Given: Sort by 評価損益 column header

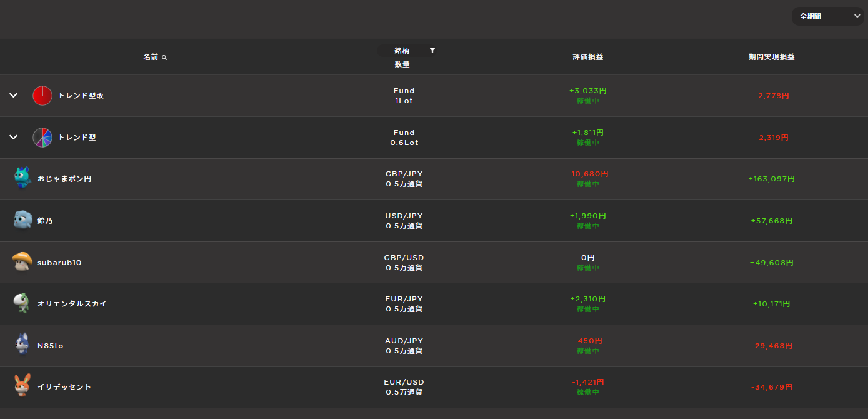Looking at the screenshot, I should [588, 57].
